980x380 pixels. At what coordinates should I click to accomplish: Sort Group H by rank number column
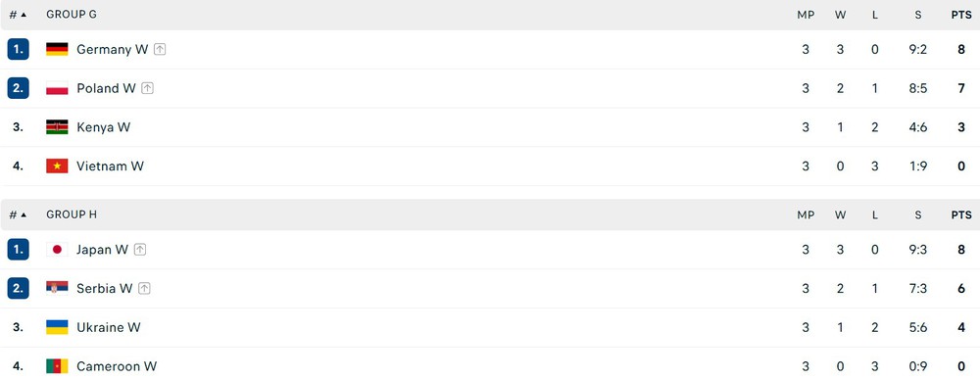click(18, 215)
